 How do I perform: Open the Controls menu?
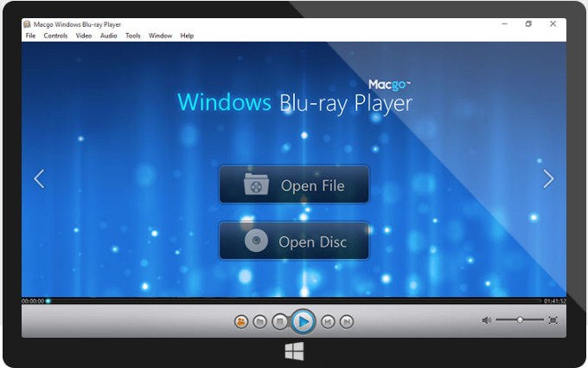tap(55, 36)
